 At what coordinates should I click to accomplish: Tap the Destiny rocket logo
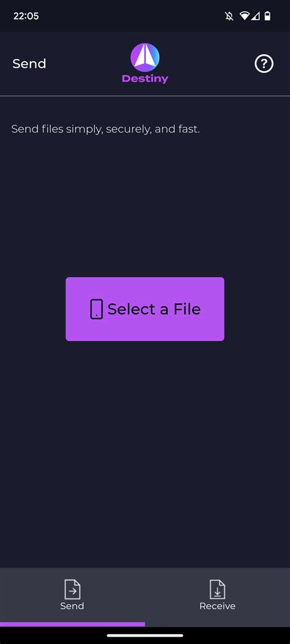pyautogui.click(x=145, y=57)
